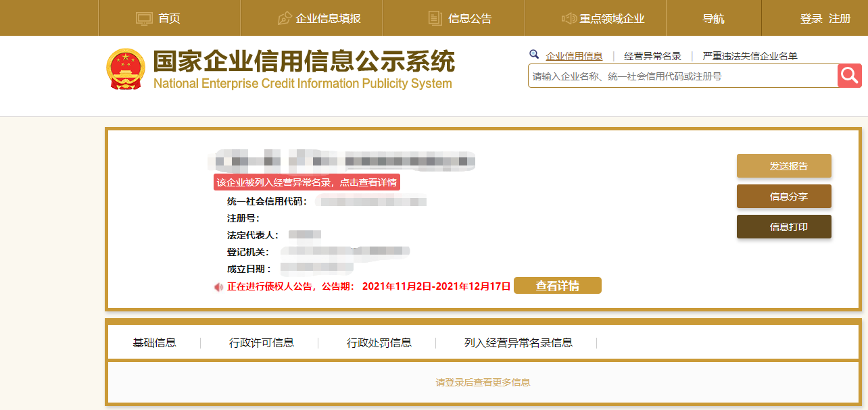Click the 查看详情 button
Viewport: 868px width, 410px height.
click(558, 286)
